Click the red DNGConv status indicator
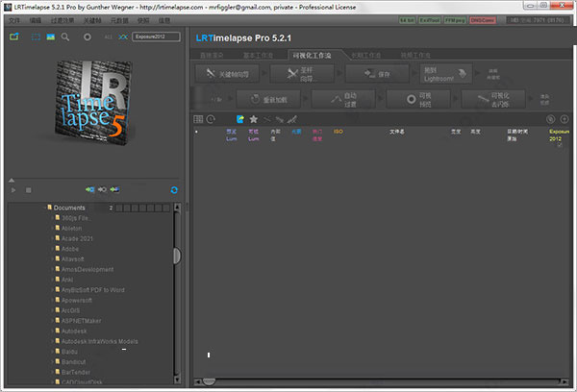The width and height of the screenshot is (577, 392). point(483,20)
